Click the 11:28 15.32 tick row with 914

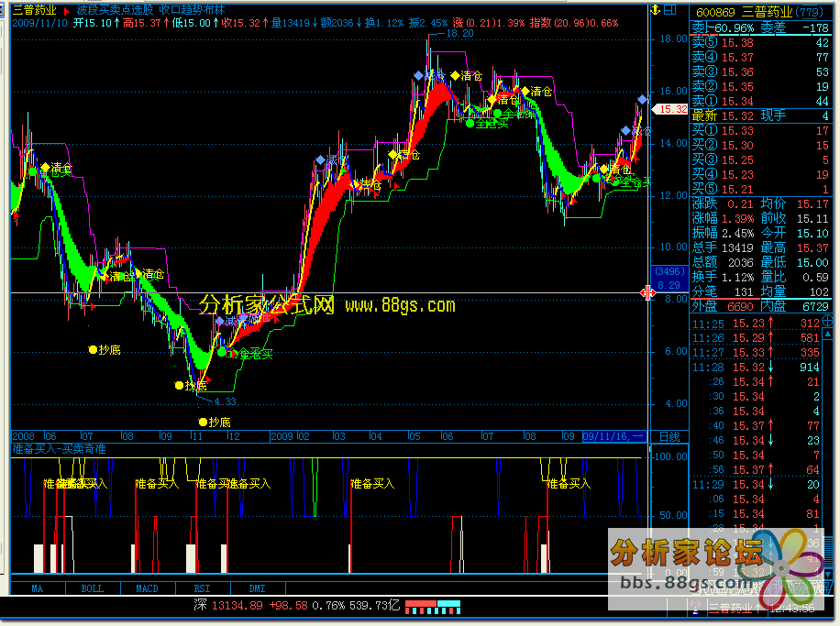point(756,368)
